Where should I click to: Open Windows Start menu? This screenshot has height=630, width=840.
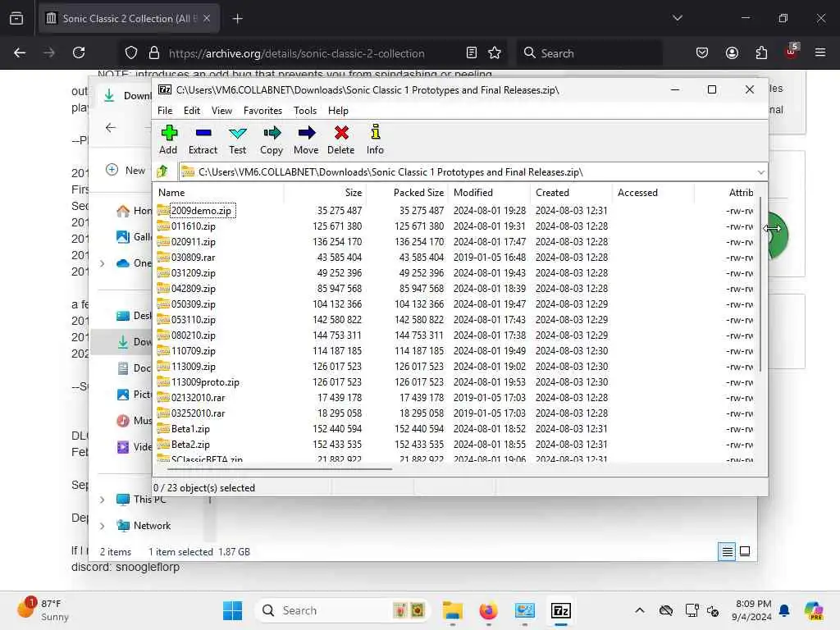click(x=232, y=610)
